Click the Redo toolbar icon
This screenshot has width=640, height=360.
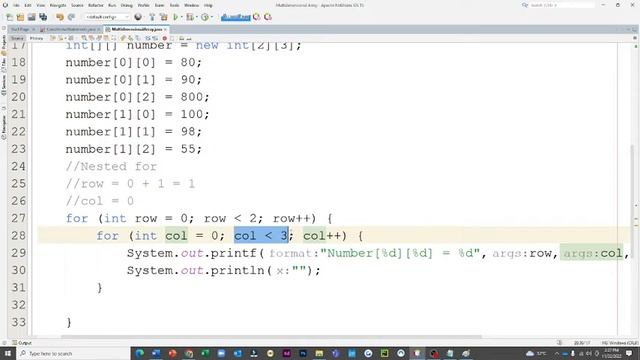(x=71, y=17)
